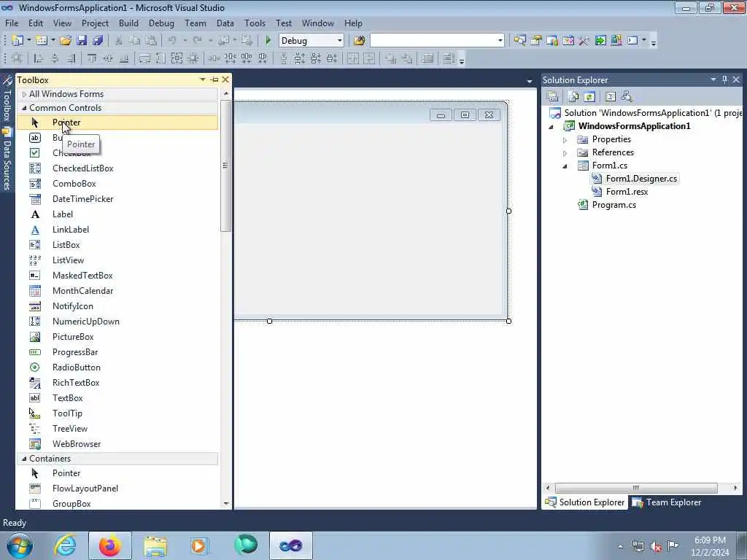Screen dimensions: 747x560
Task: Collapse the Common Controls group
Action: pyautogui.click(x=24, y=108)
